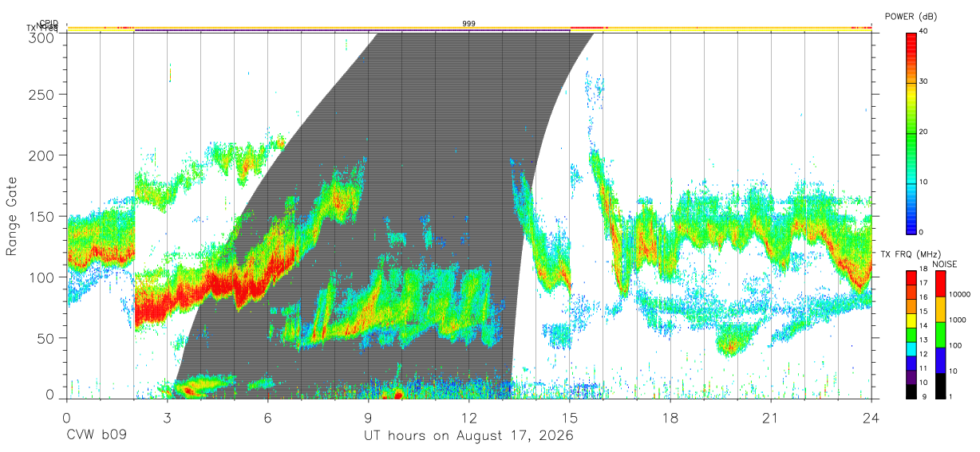Pick the 12 label on TX FRQ scale
Screen dimensions: 980x452
coord(923,354)
